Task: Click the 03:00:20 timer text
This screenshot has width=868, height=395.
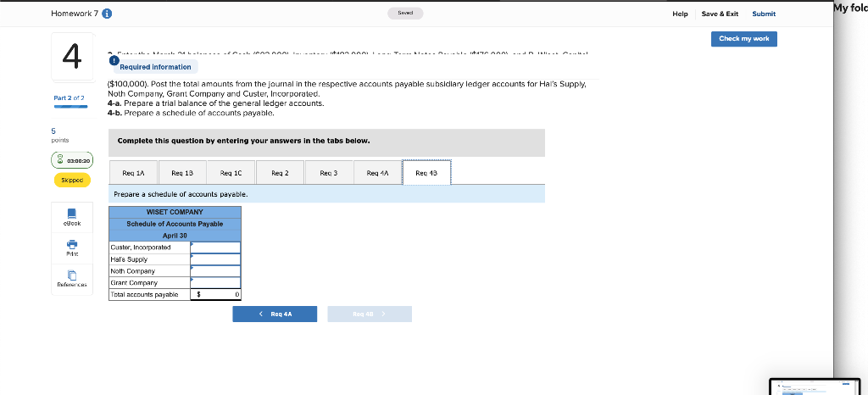Action: point(78,161)
